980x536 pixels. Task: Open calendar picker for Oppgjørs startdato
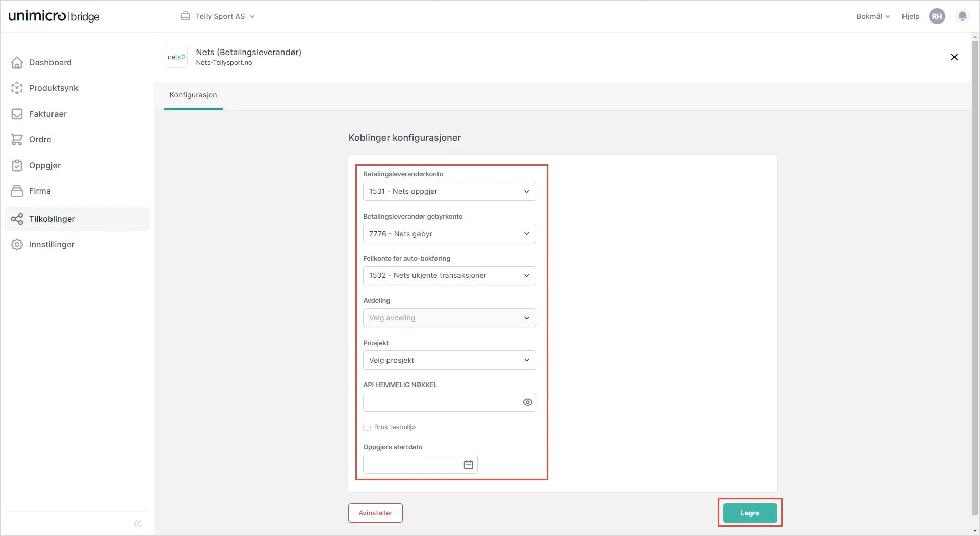pos(468,465)
